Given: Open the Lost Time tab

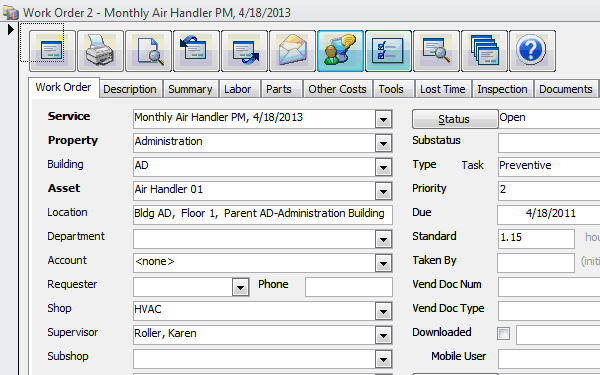Looking at the screenshot, I should click(x=443, y=89).
